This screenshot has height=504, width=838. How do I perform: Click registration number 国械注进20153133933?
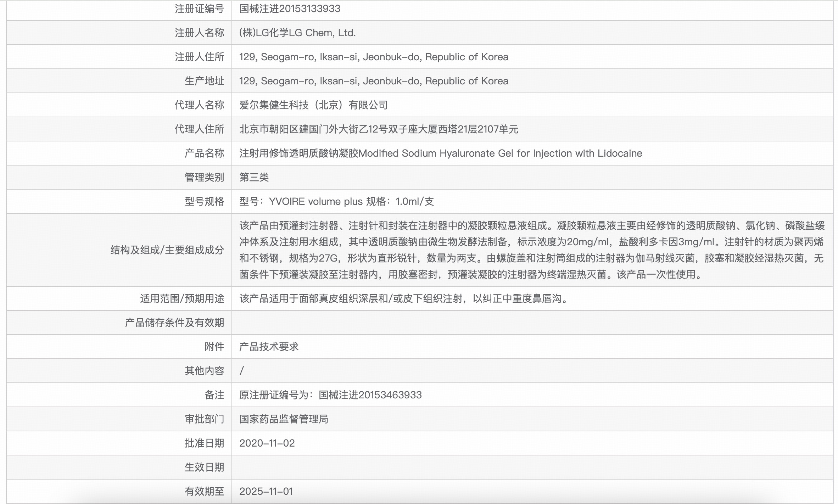[290, 9]
